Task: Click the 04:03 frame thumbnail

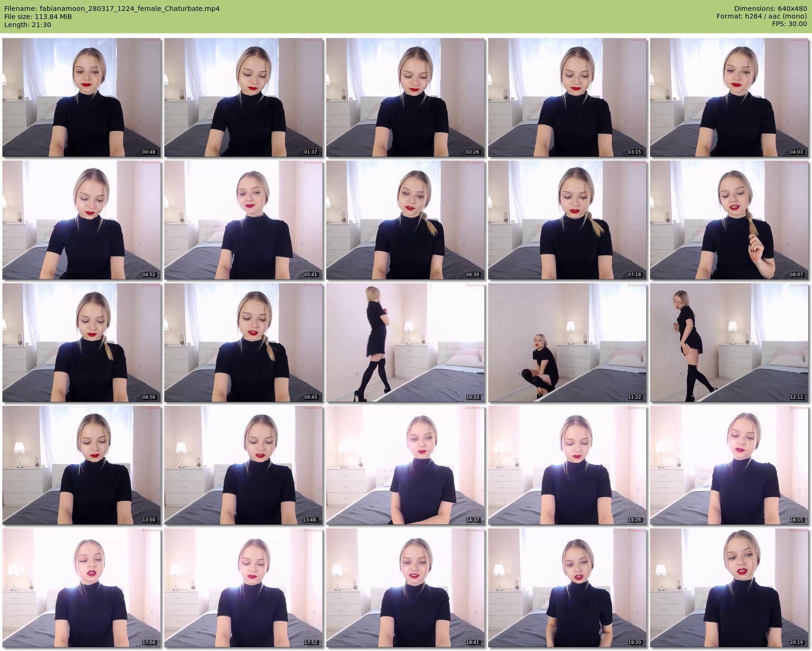Action: tap(729, 97)
